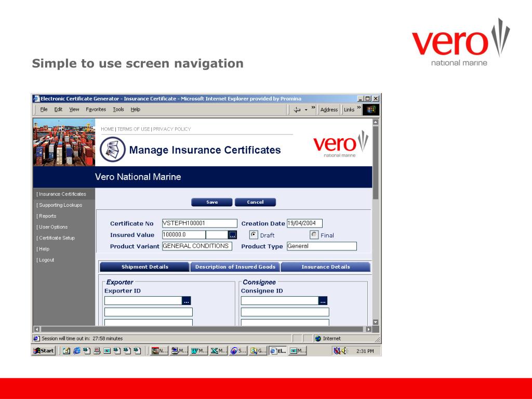The height and width of the screenshot is (399, 532).
Task: Open the Edit menu
Action: click(58, 109)
